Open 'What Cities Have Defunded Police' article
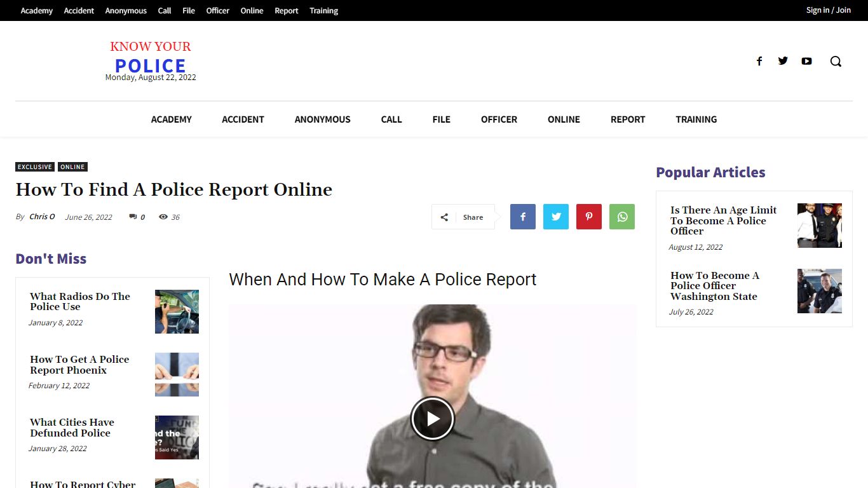868x488 pixels. click(72, 428)
